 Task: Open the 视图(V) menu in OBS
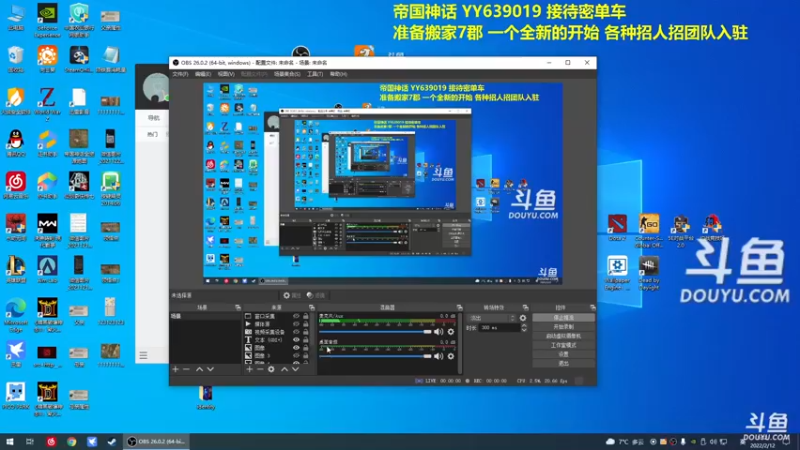coord(226,74)
